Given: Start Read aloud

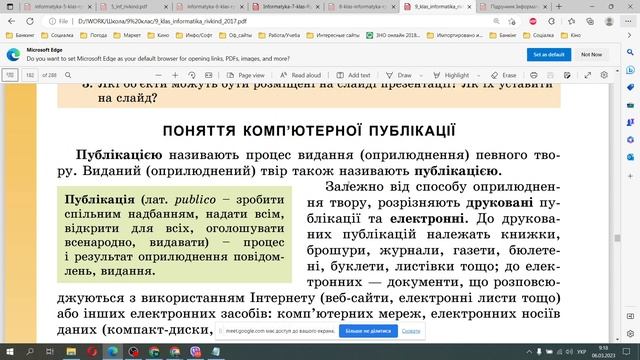Looking at the screenshot, I should [300, 76].
